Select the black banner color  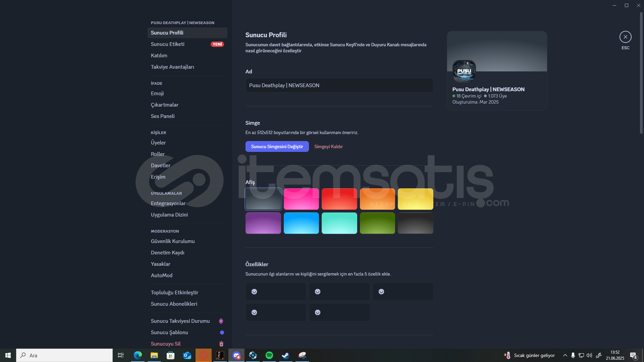416,223
